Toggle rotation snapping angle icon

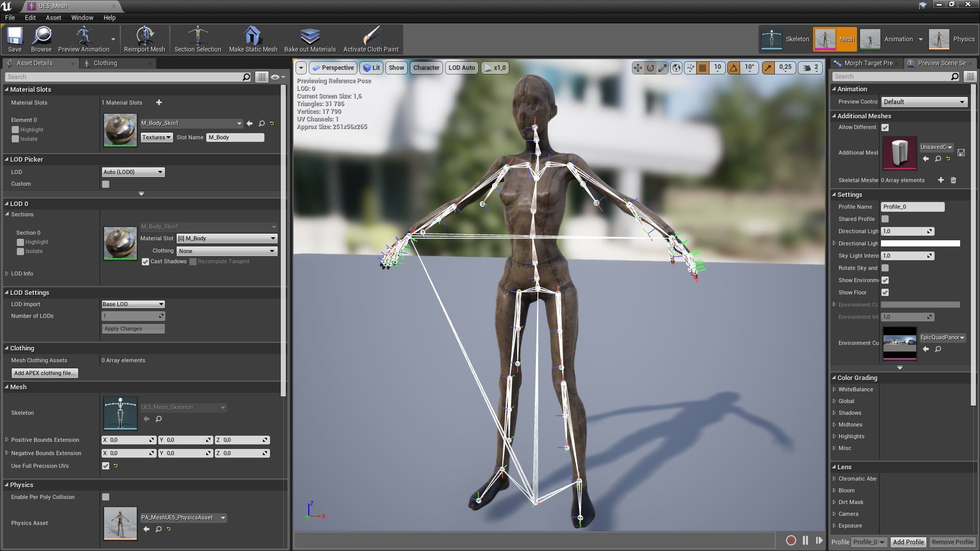pos(733,68)
